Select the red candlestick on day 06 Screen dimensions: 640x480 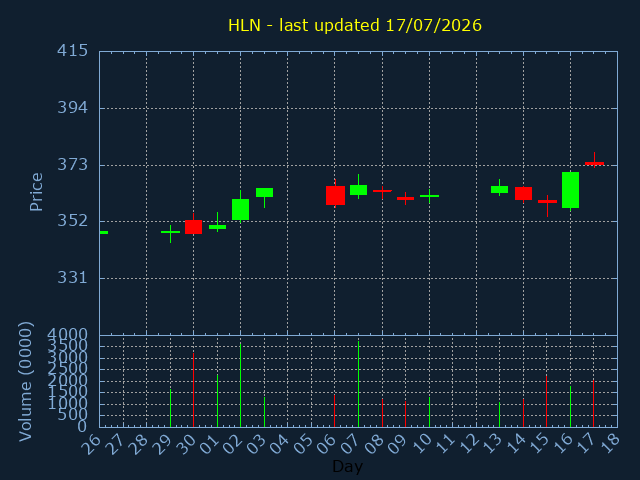point(335,195)
